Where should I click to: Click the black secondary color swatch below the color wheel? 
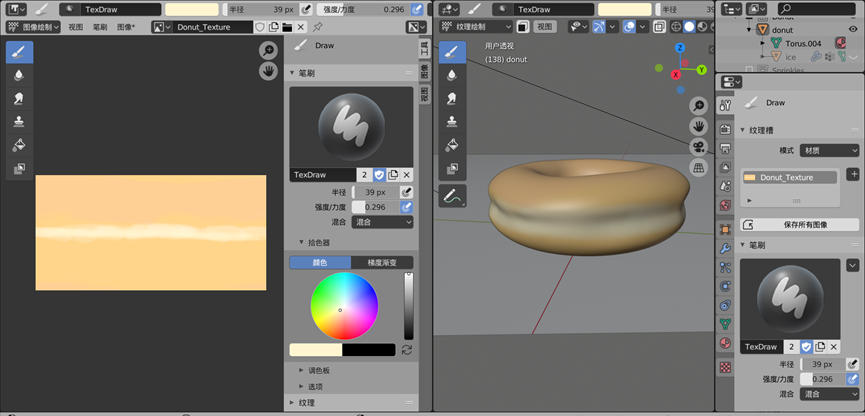(369, 350)
